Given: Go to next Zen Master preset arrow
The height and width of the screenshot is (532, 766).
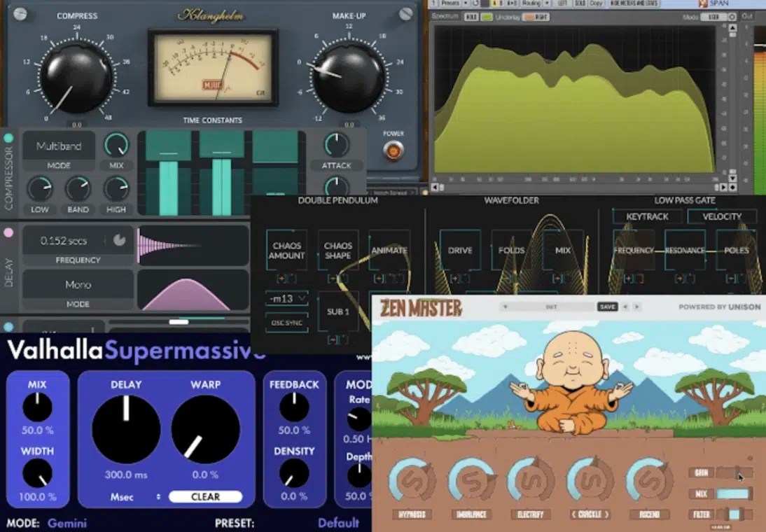Looking at the screenshot, I should click(636, 307).
